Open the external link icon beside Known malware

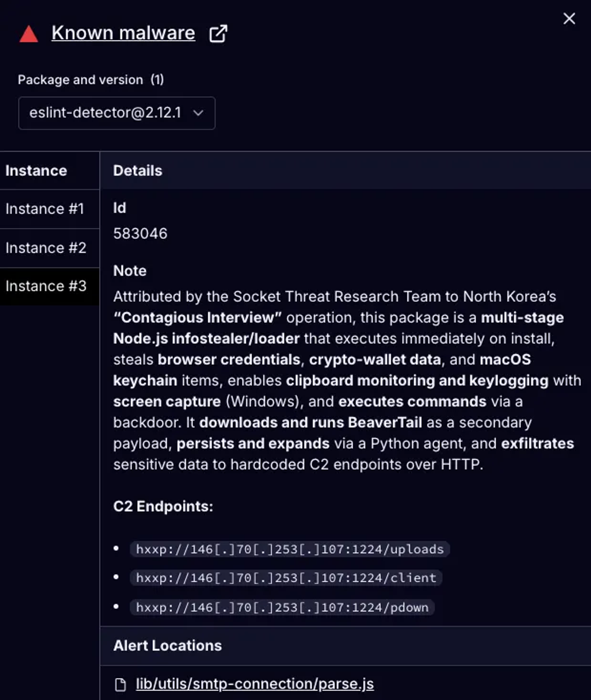click(x=218, y=34)
